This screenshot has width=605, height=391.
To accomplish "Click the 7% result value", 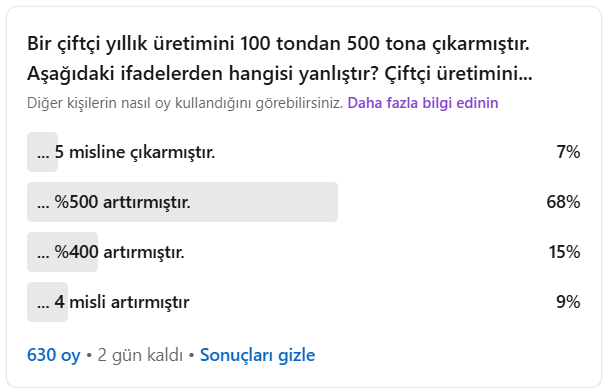I will point(568,152).
